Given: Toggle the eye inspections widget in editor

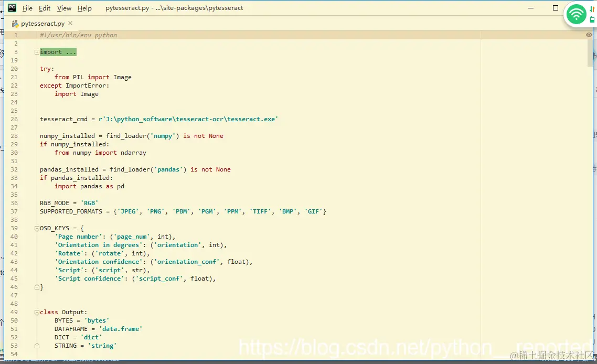Looking at the screenshot, I should [589, 35].
